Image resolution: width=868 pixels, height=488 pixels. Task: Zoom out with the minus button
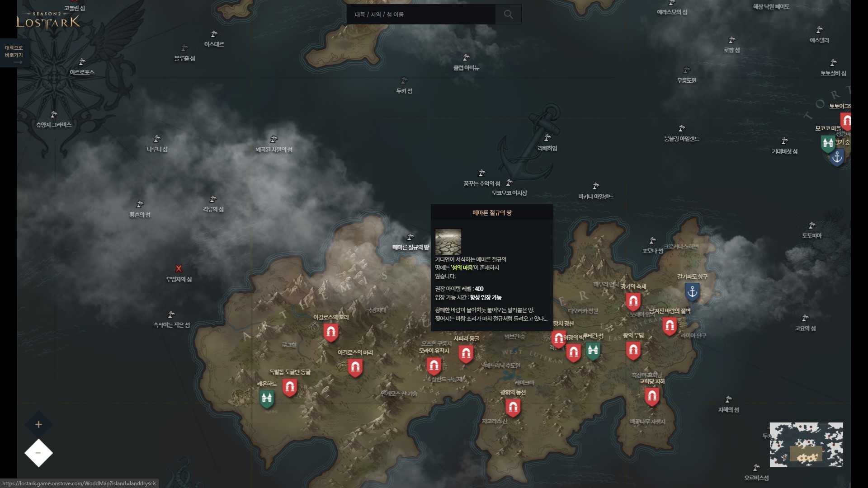coord(38,453)
